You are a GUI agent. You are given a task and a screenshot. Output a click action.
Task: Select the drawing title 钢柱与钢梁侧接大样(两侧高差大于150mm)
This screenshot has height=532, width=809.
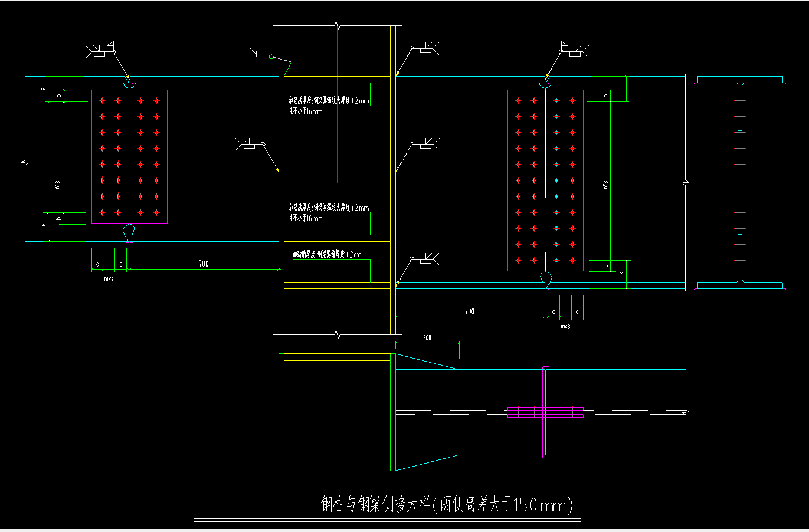[x=447, y=505]
